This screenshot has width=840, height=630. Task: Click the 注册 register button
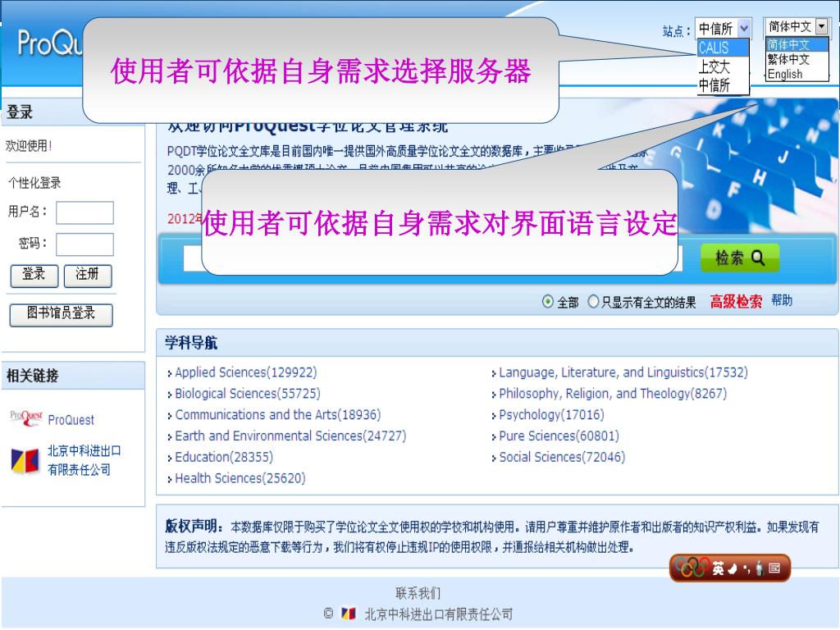point(88,276)
